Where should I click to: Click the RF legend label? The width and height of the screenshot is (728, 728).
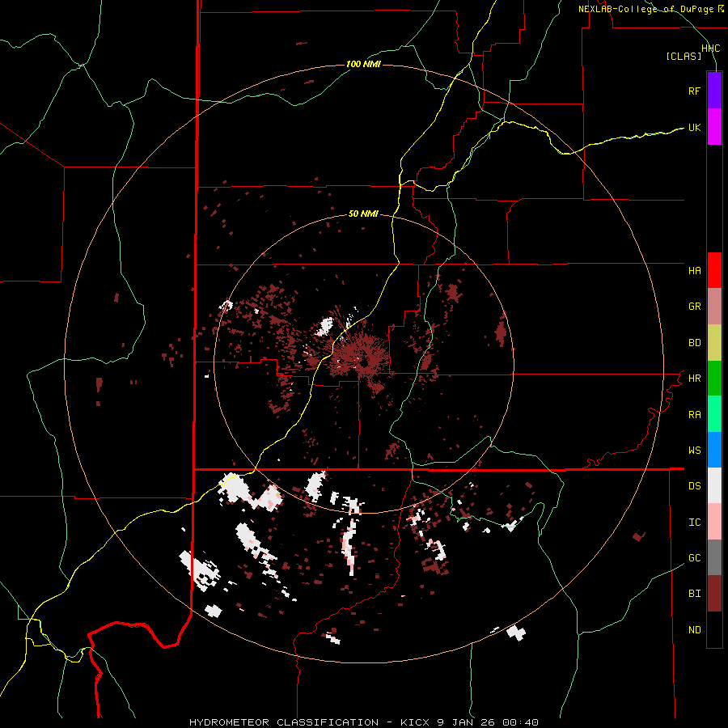point(694,91)
